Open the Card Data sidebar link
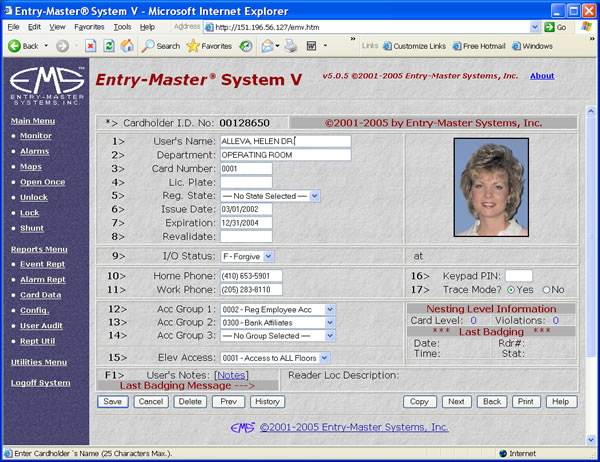Screen dimensions: 600x462 (x=41, y=295)
